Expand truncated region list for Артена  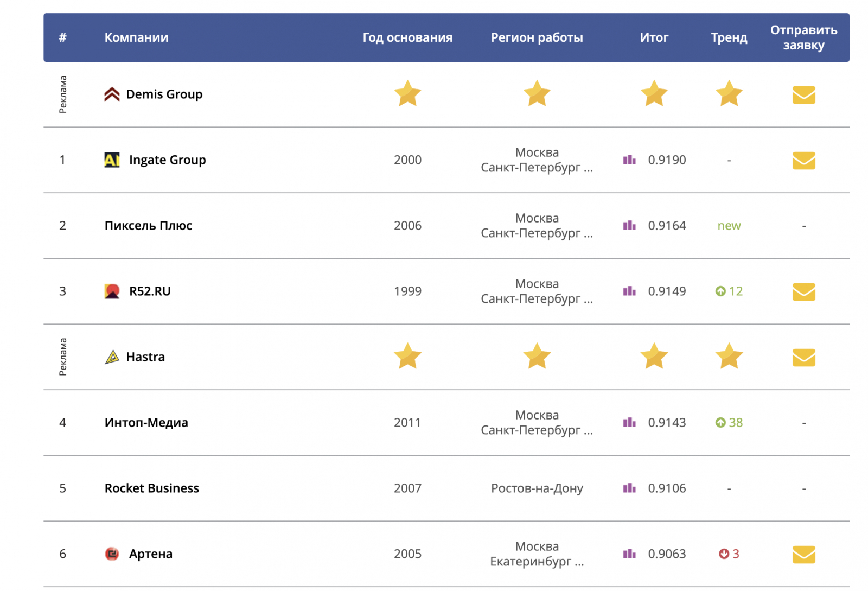(x=578, y=562)
